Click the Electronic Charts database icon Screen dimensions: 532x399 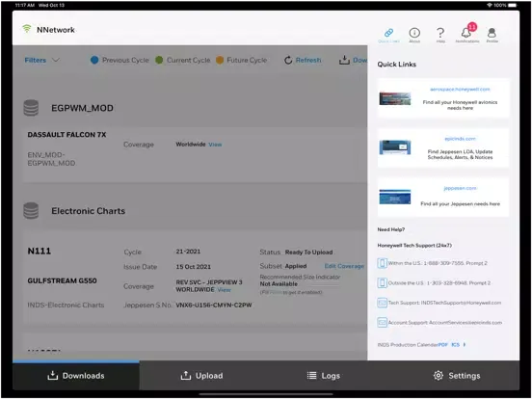click(x=31, y=211)
